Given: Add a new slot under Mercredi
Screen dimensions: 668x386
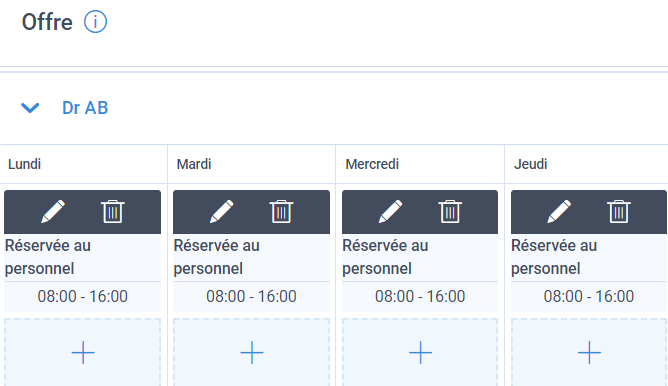Looking at the screenshot, I should click(420, 352).
